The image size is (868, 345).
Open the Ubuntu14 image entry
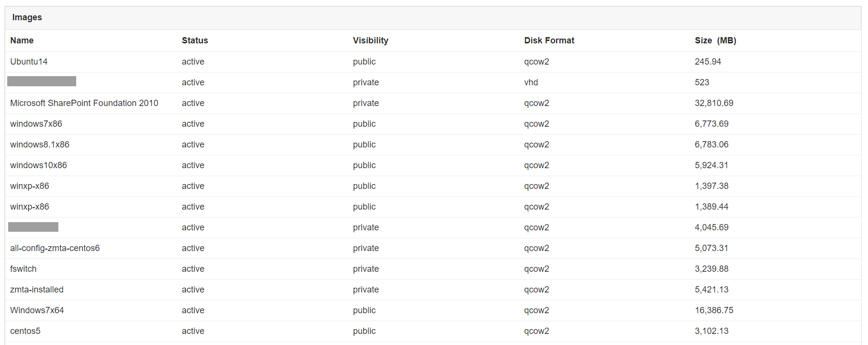pyautogui.click(x=29, y=62)
